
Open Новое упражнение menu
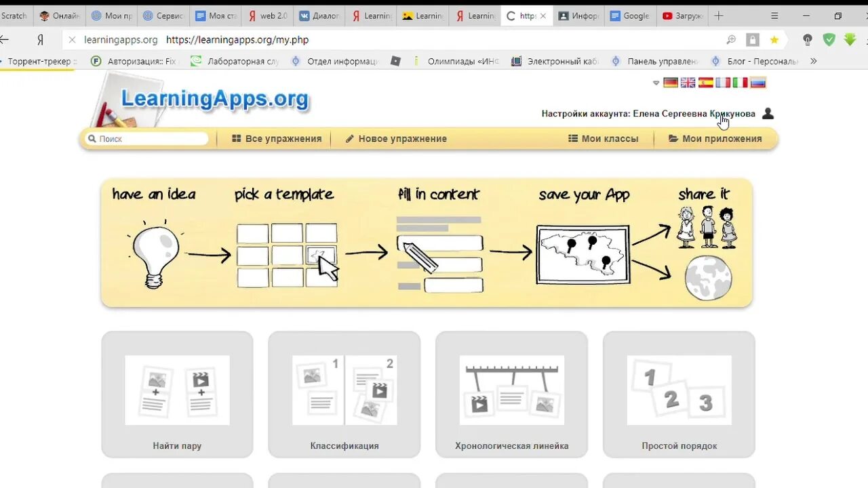point(396,139)
